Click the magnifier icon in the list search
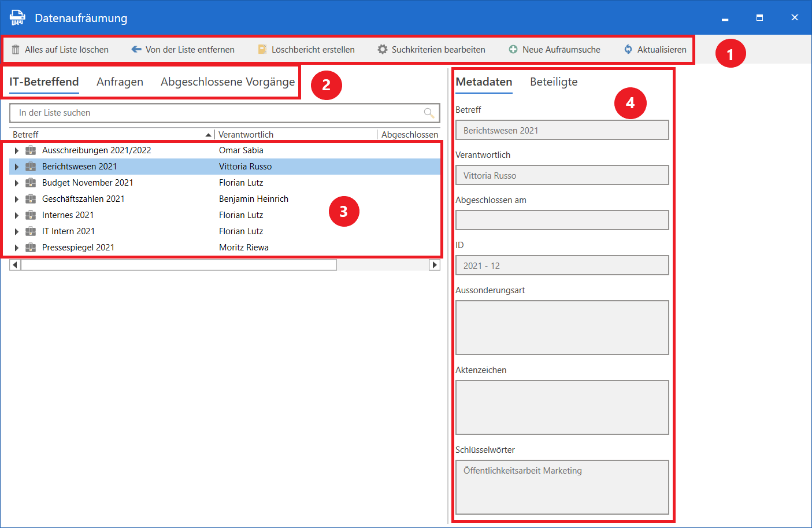The image size is (812, 528). click(429, 113)
